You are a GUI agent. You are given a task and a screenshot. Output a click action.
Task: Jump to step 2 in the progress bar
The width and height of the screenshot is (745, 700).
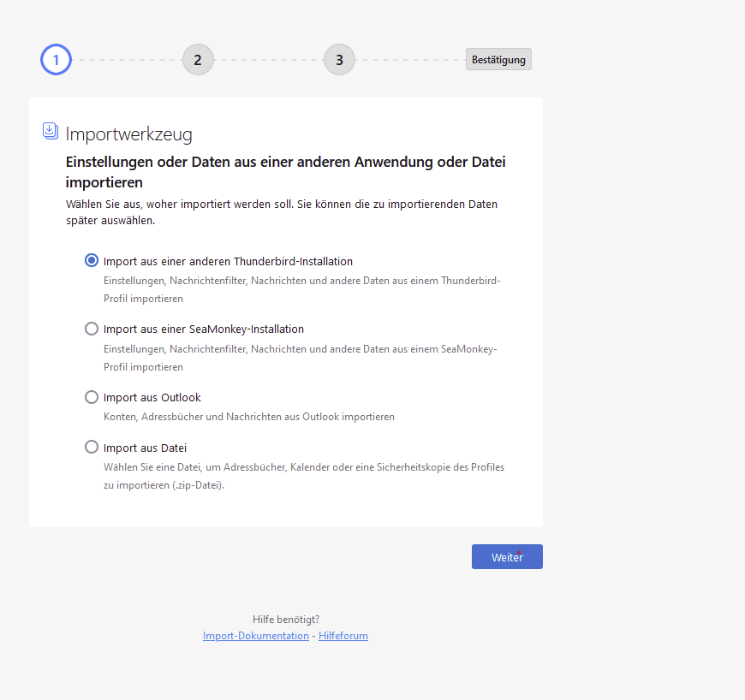(x=198, y=60)
